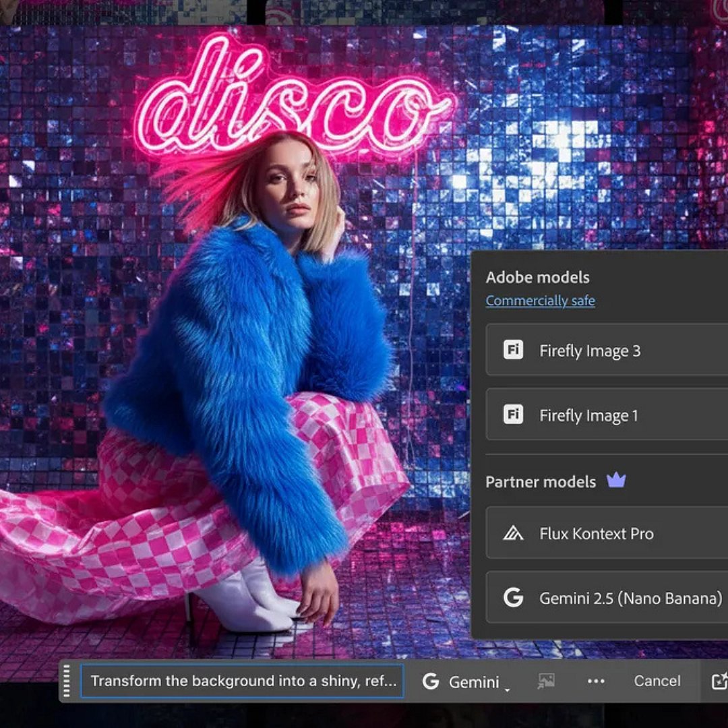
Task: Click the Firefly icon beside Firefly Image 3
Action: point(513,350)
